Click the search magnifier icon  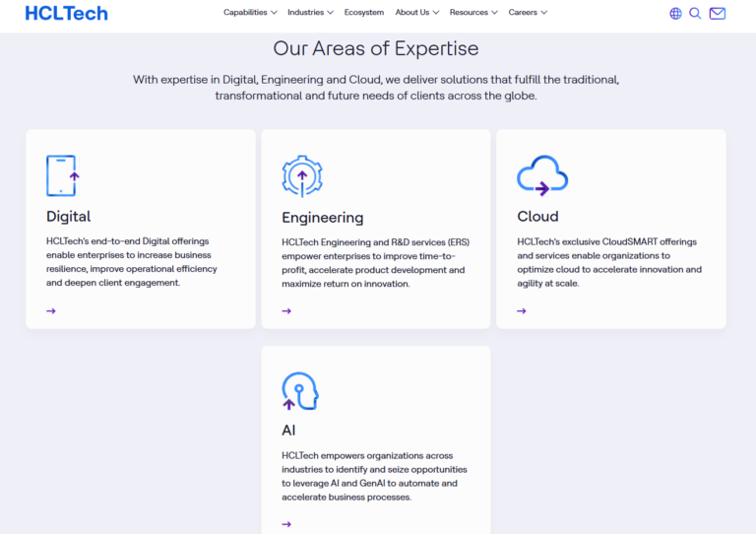[695, 14]
